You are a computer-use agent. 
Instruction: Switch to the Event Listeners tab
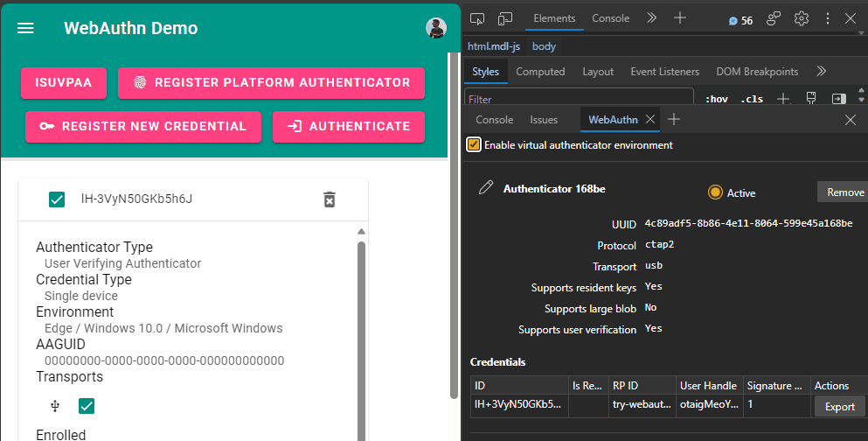click(665, 72)
